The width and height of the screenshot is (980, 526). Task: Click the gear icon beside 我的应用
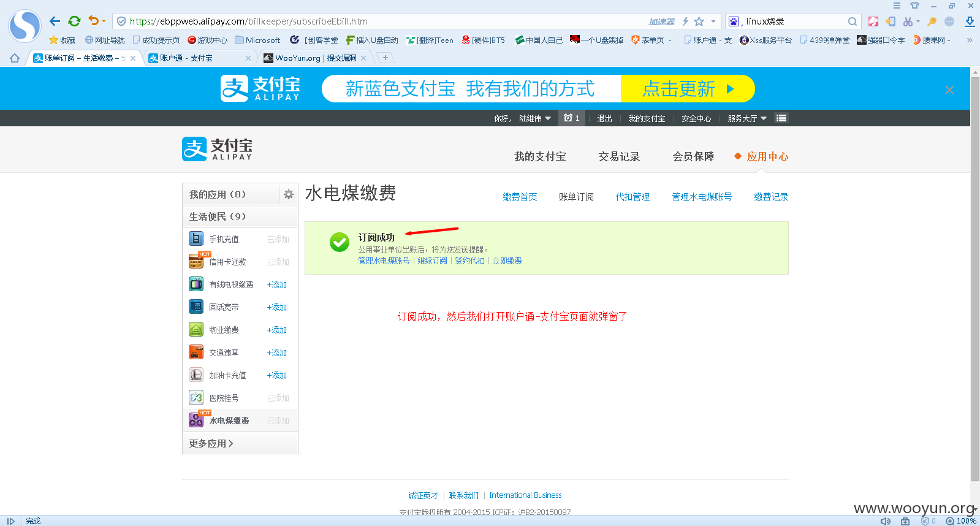pyautogui.click(x=289, y=194)
